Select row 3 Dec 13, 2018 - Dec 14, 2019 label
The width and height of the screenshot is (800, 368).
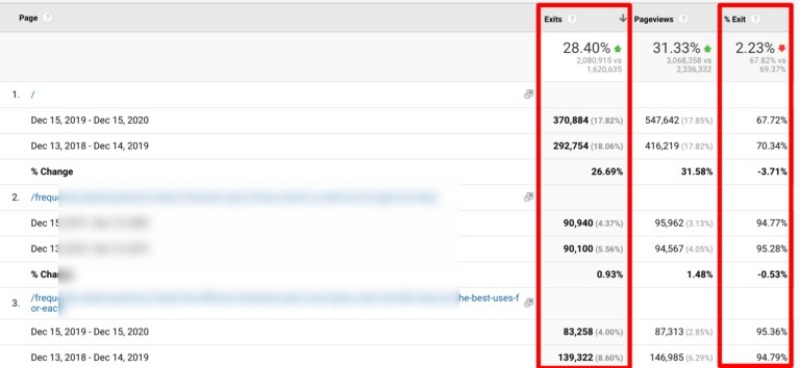90,357
